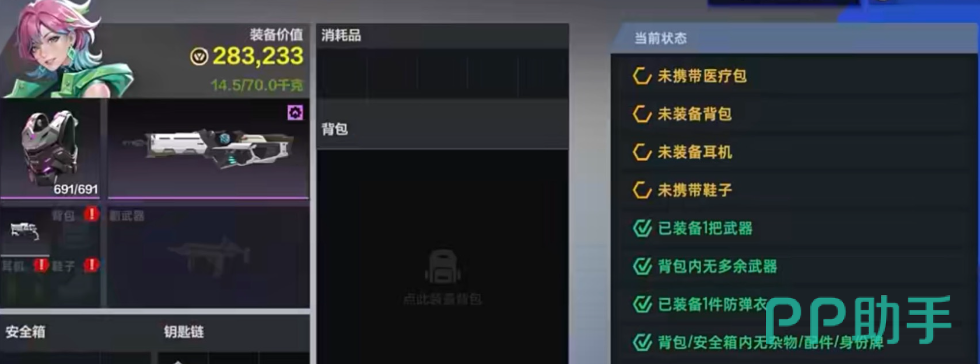This screenshot has height=364, width=980.
Task: Select the pistol sidearm slot
Action: click(x=24, y=231)
